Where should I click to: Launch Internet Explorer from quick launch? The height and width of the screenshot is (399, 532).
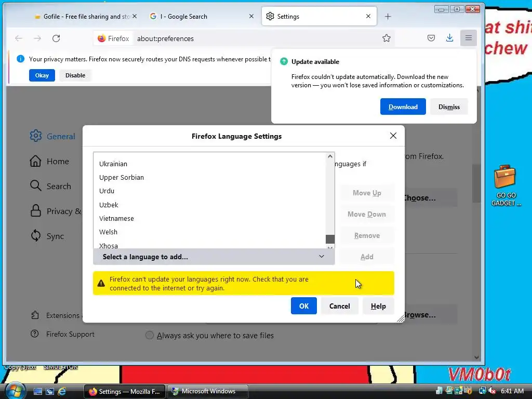(62, 391)
